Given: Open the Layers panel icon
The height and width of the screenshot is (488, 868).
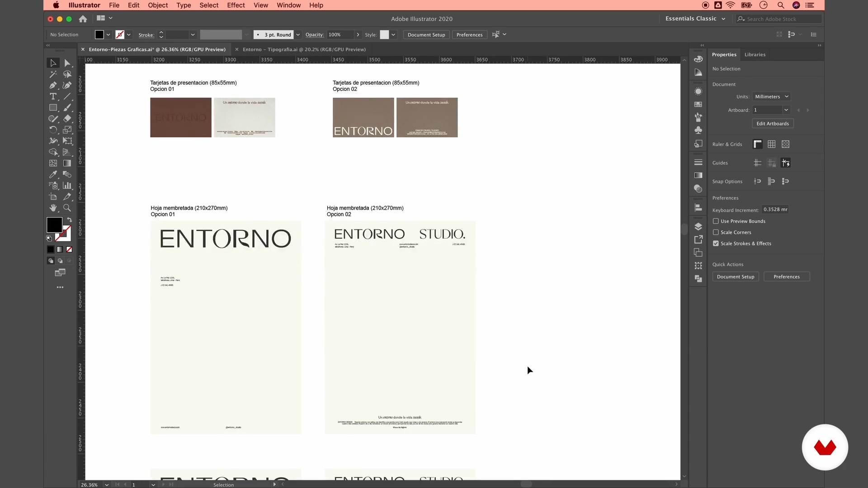Looking at the screenshot, I should 698,226.
